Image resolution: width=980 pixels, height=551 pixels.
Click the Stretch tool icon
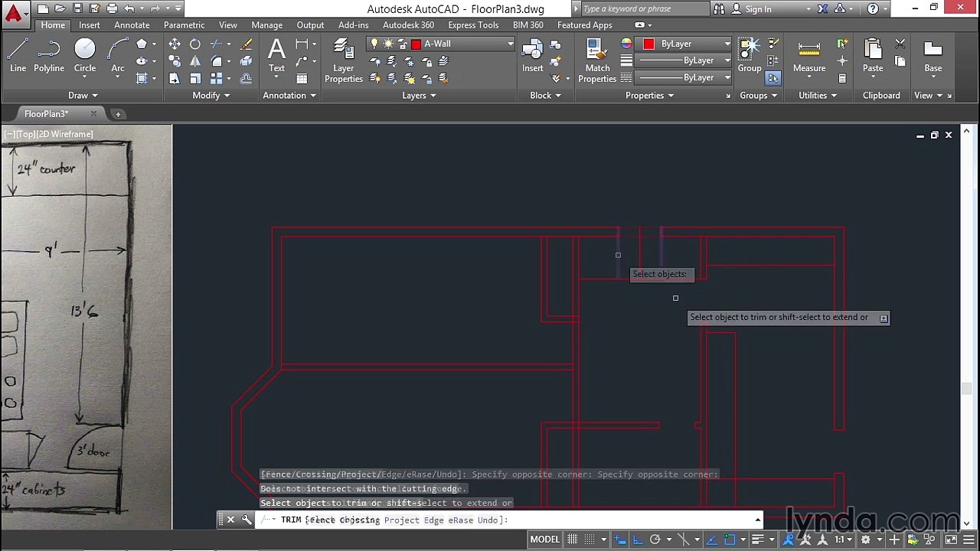point(175,78)
